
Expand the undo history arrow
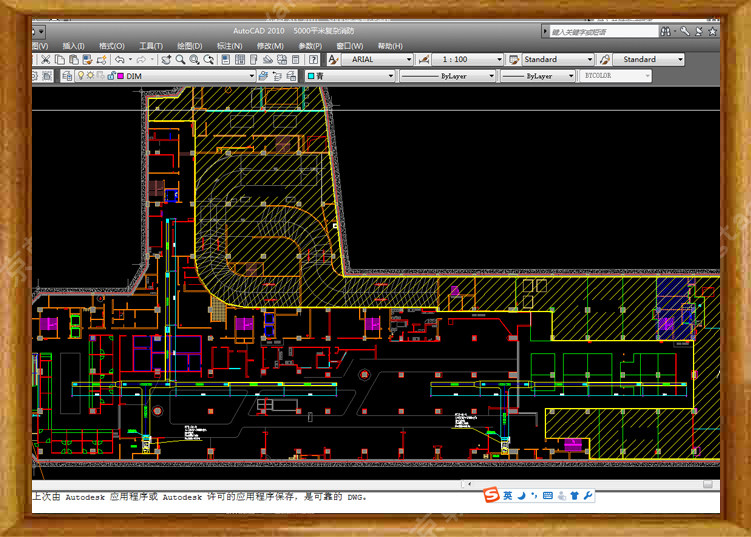coord(130,59)
